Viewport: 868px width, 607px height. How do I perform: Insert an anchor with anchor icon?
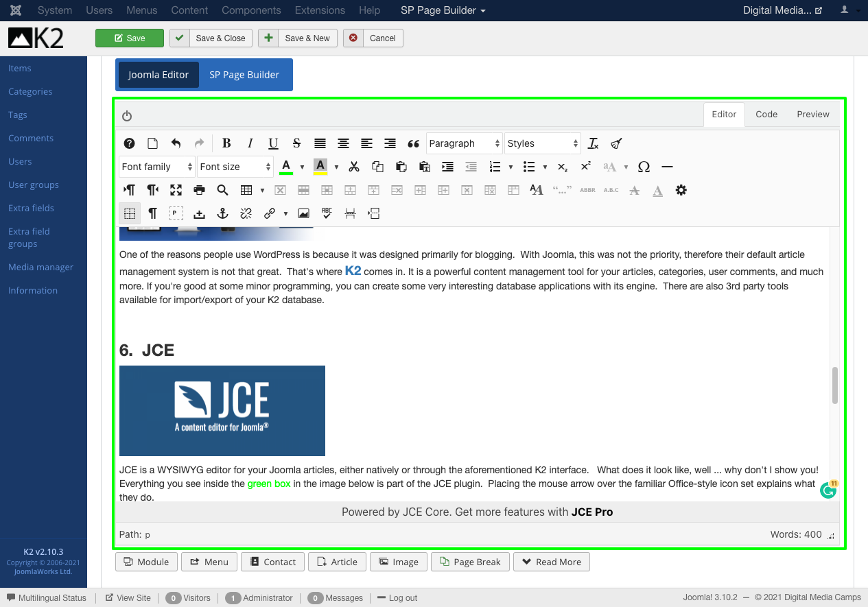click(x=222, y=213)
